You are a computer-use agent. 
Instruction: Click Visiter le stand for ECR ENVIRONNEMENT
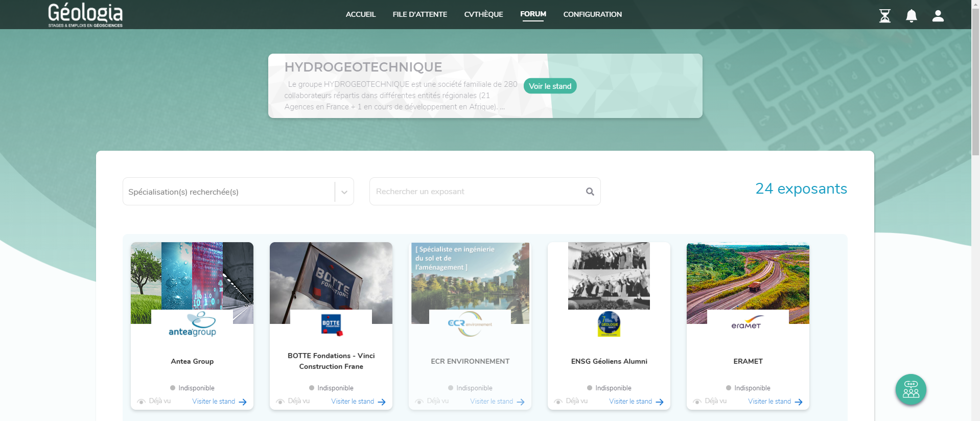492,402
